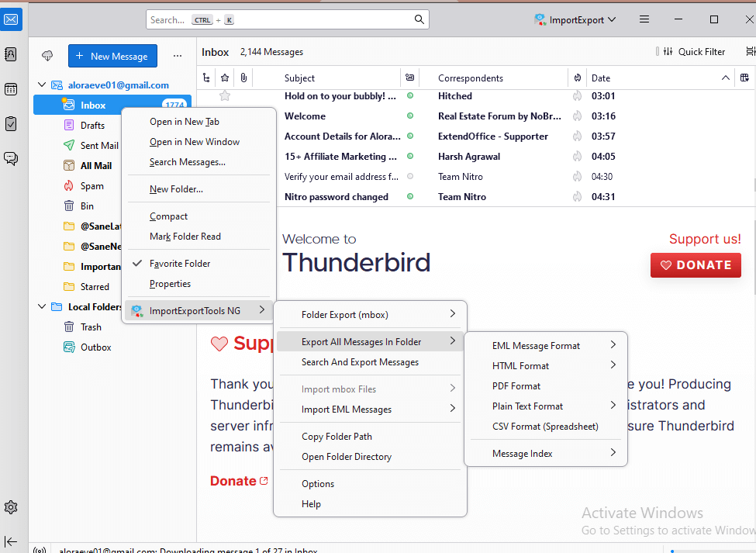The width and height of the screenshot is (756, 553).
Task: Sort by the starred column icon
Action: (225, 78)
